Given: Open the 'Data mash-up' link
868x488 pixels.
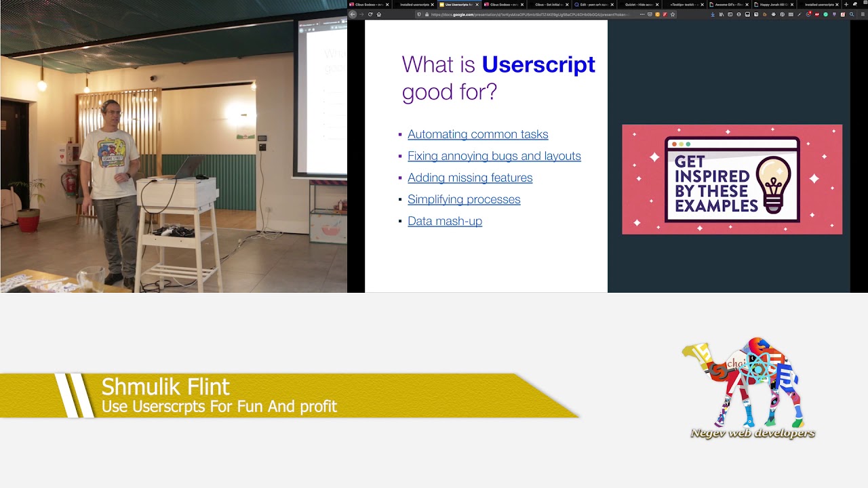Looking at the screenshot, I should point(445,221).
